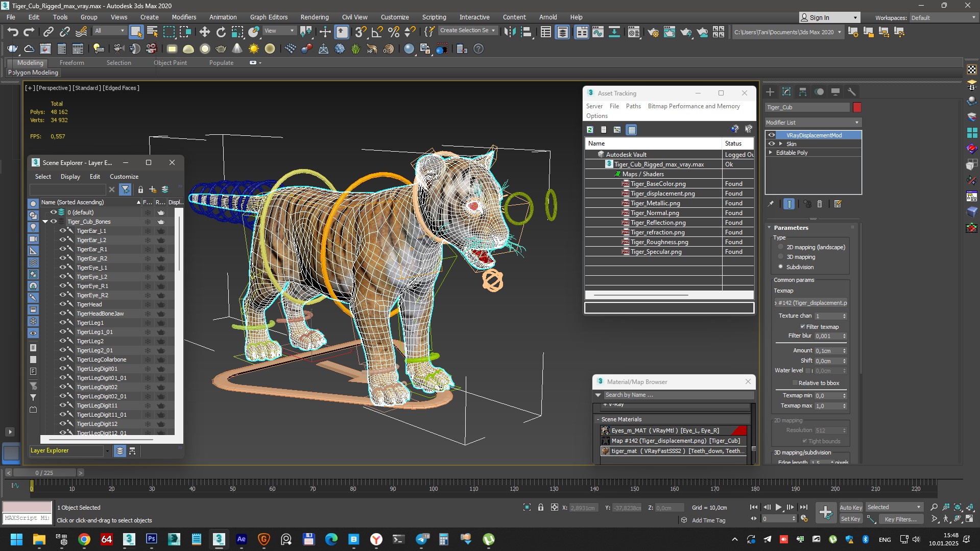Click Go to Start playback button

(753, 507)
